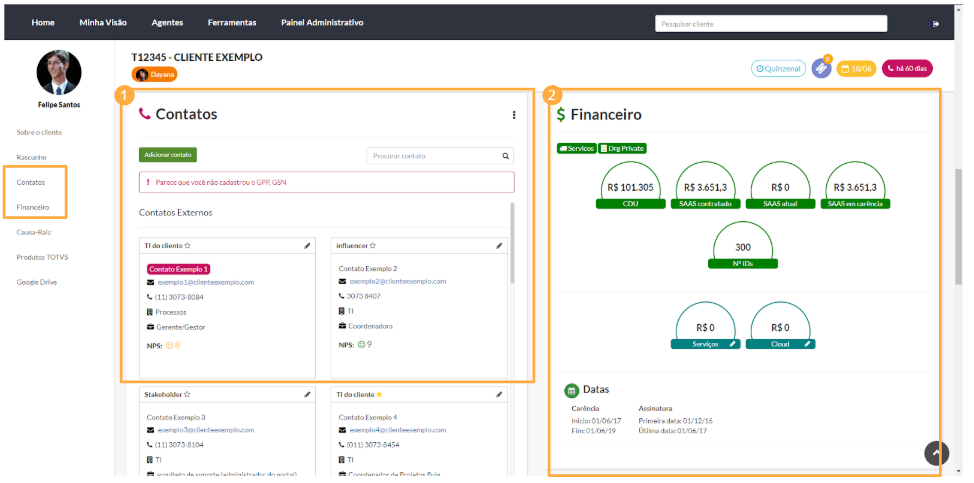Open the Ferramentas menu
This screenshot has width=974, height=483.
point(232,22)
